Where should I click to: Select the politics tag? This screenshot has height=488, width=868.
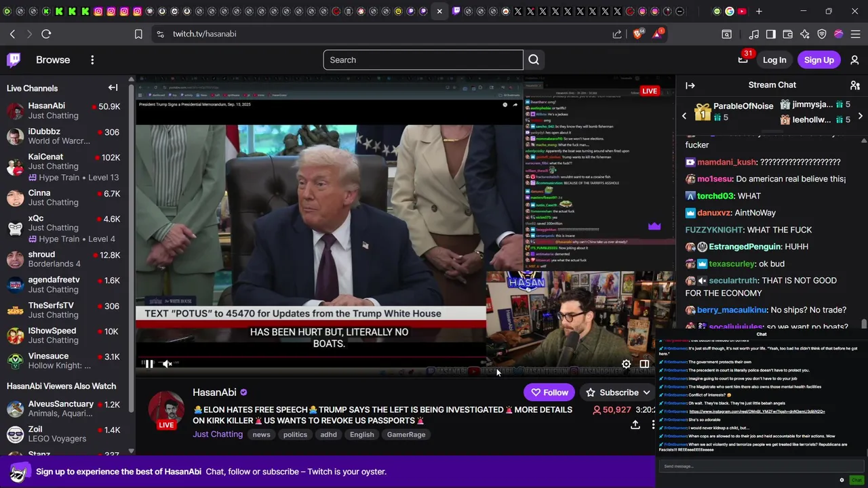(x=295, y=434)
